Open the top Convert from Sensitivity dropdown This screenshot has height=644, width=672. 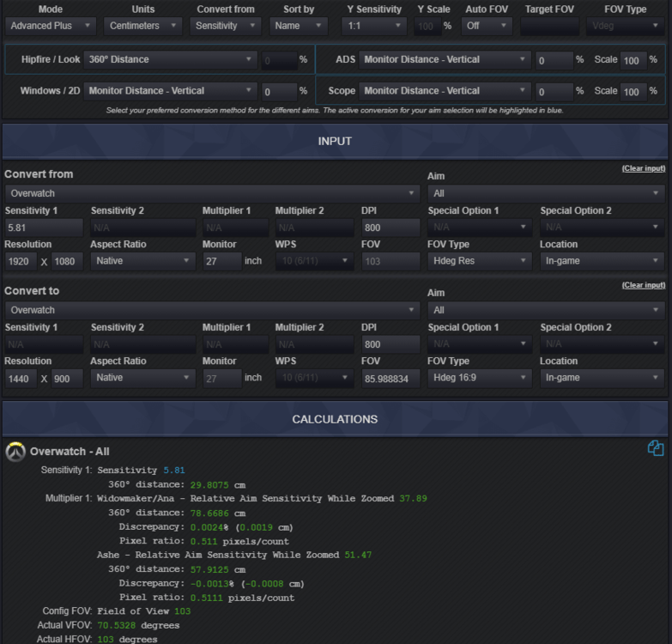point(226,26)
